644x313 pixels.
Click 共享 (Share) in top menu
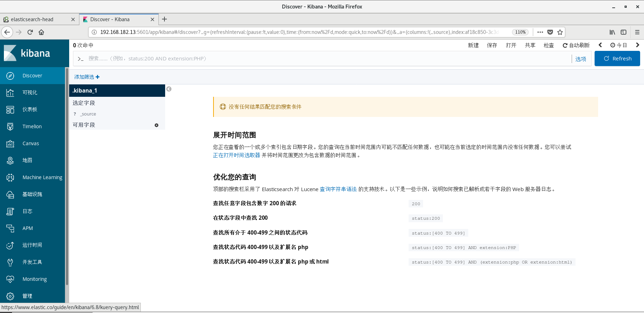(530, 45)
